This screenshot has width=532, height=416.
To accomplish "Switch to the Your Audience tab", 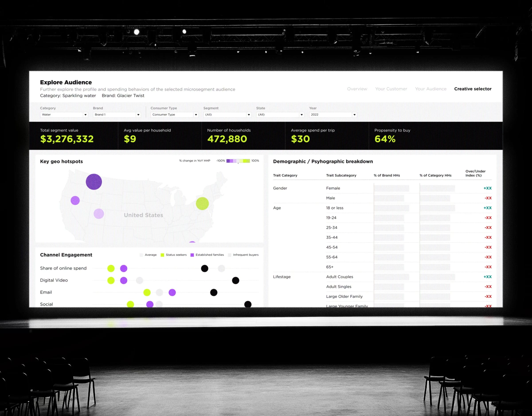I will [431, 89].
